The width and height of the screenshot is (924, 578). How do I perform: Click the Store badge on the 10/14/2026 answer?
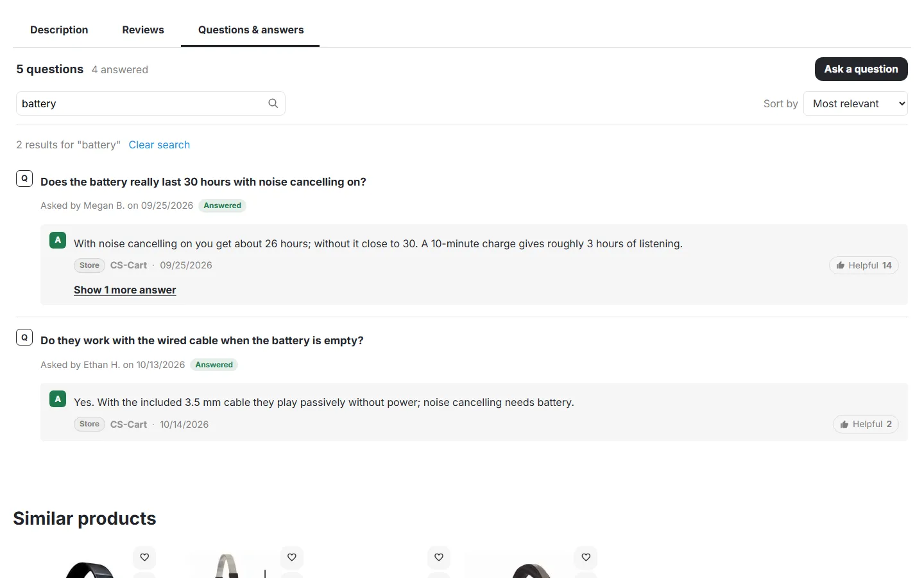click(x=89, y=424)
